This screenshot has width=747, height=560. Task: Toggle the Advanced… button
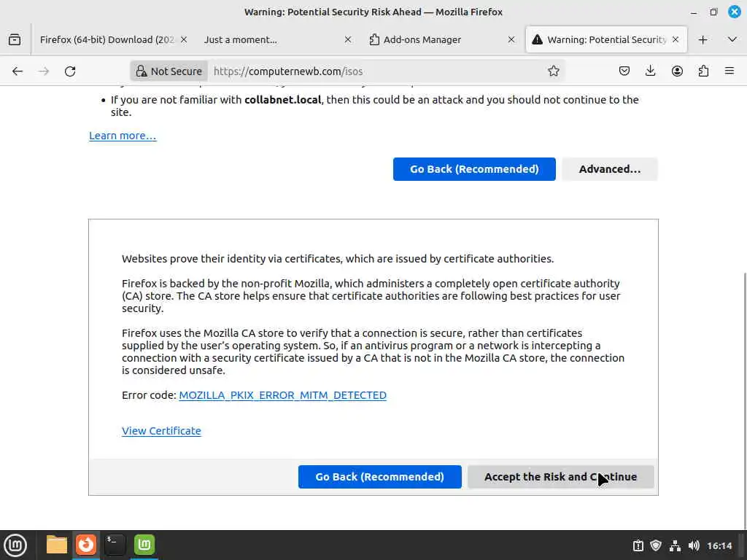click(609, 169)
